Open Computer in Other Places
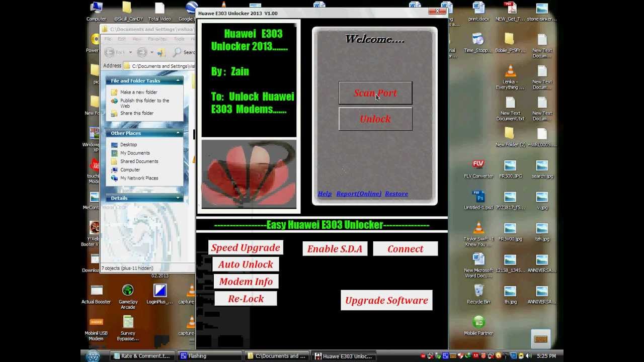 click(x=130, y=170)
